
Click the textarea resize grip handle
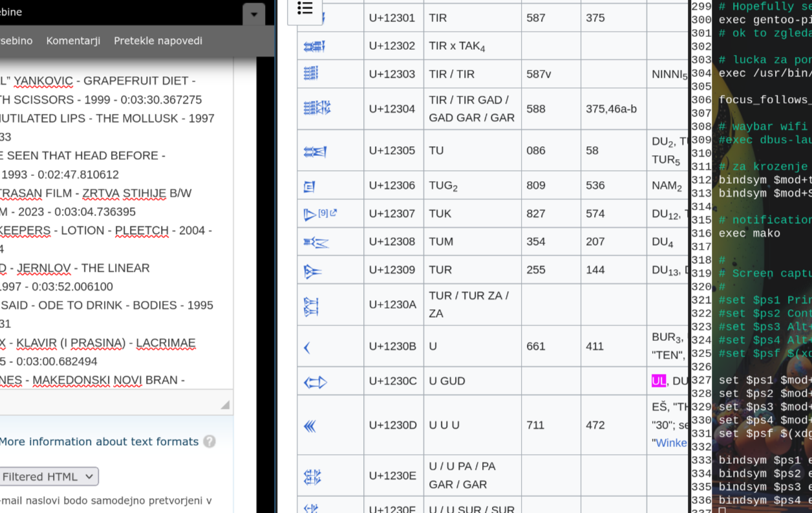click(x=225, y=405)
